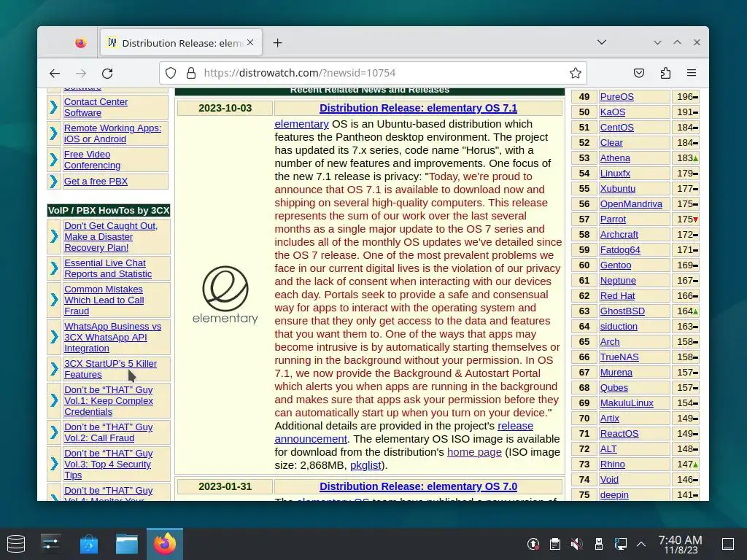The image size is (747, 560).
Task: Open file manager from taskbar
Action: (127, 544)
